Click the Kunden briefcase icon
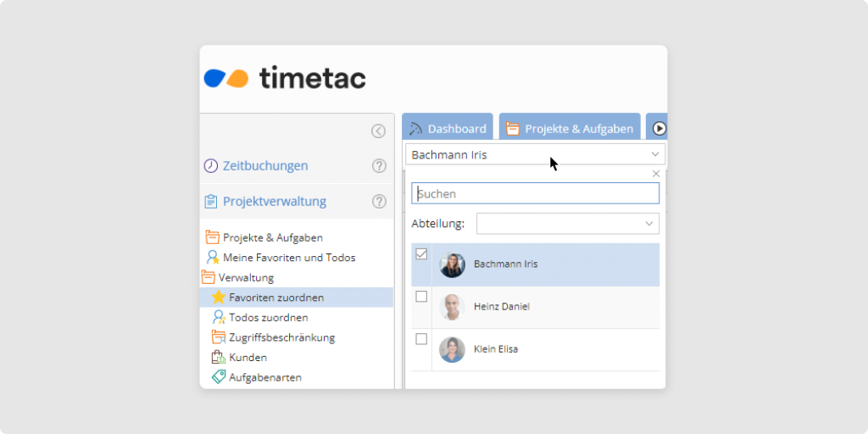This screenshot has width=868, height=434. tap(218, 358)
